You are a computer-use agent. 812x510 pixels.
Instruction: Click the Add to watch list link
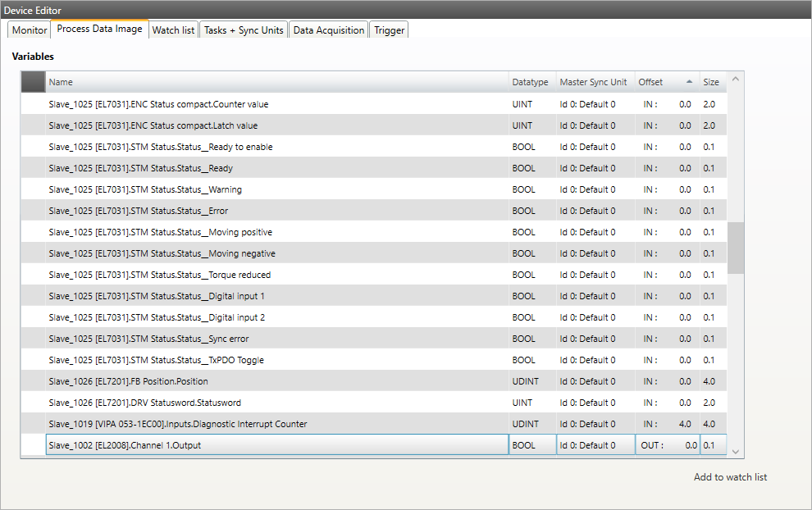click(x=729, y=476)
